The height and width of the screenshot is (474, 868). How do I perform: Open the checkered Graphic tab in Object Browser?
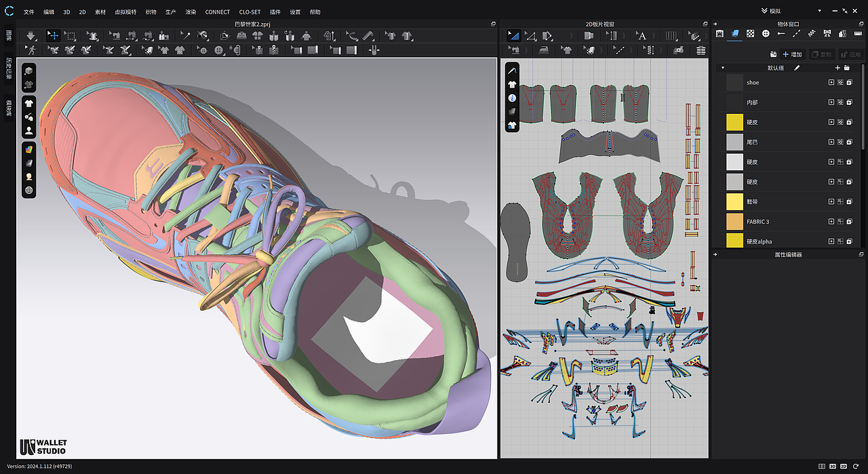751,33
